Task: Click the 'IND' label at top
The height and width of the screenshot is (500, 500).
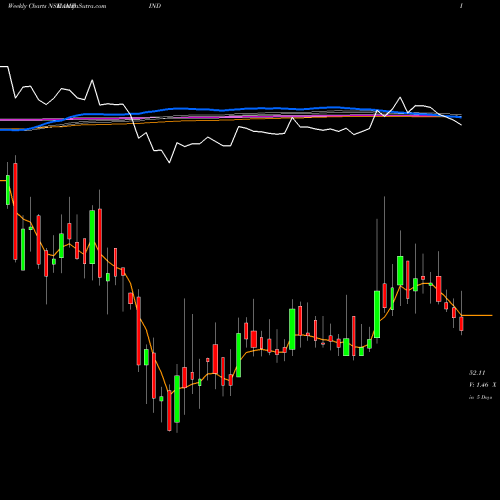Action: (155, 6)
